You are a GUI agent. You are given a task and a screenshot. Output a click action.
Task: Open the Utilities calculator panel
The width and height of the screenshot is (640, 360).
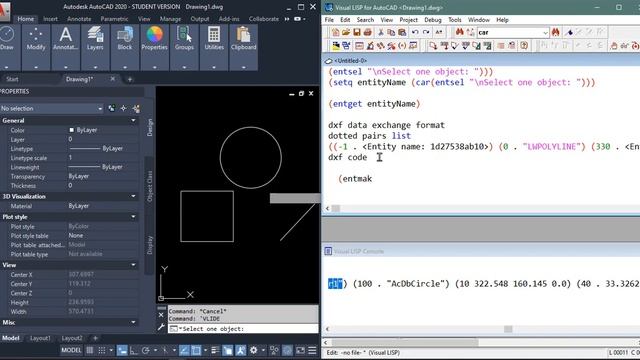[x=214, y=47]
